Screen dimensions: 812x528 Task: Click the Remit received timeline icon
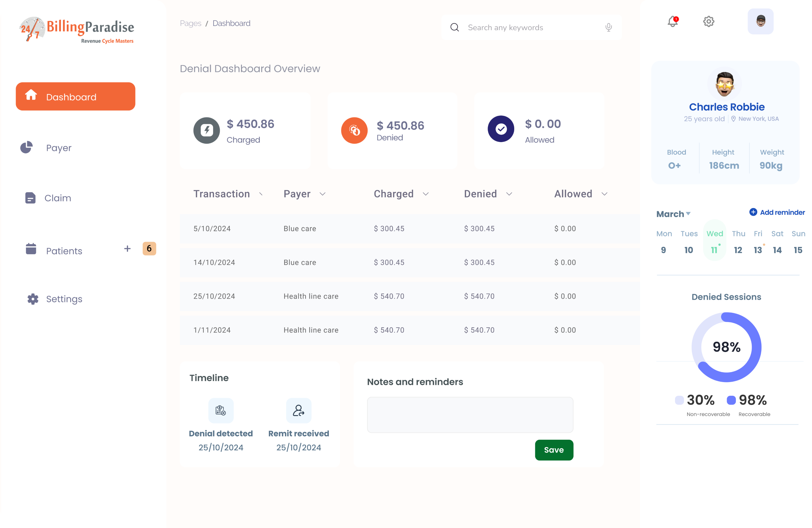pos(299,410)
